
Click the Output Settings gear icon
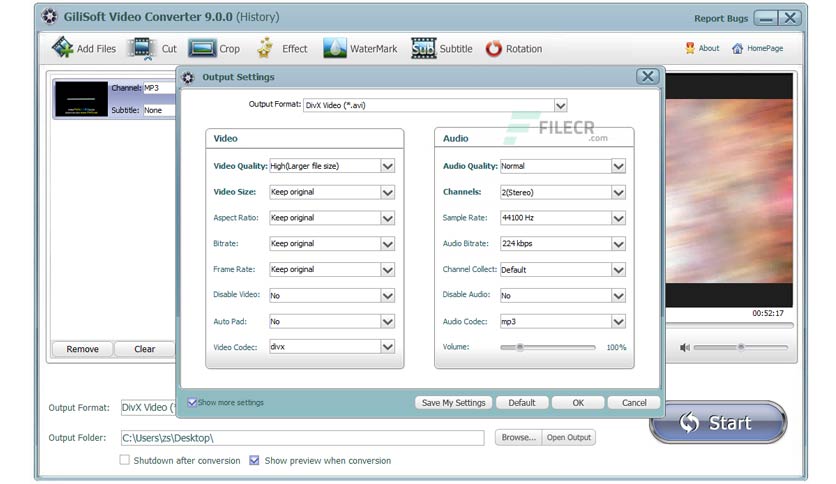(x=188, y=78)
